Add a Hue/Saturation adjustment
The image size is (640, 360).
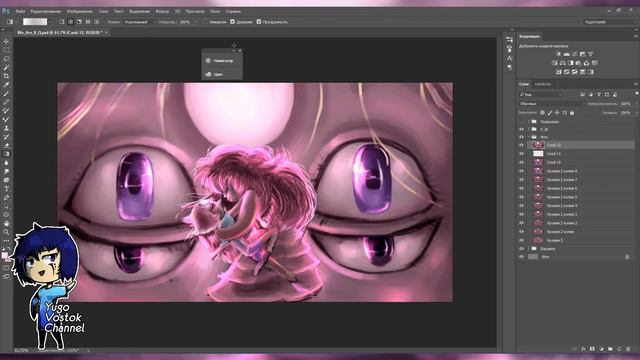(554, 63)
